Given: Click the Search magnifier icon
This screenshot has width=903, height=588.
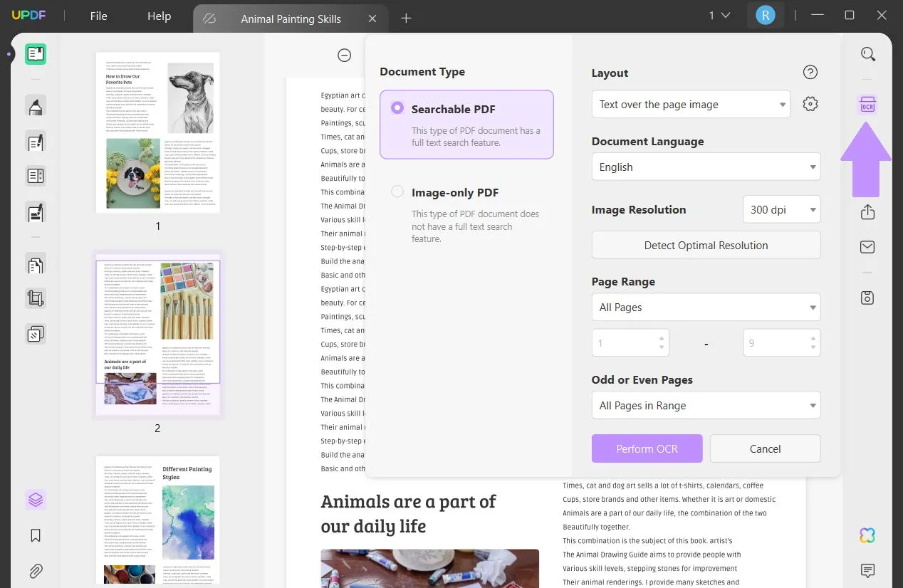Looking at the screenshot, I should point(867,54).
